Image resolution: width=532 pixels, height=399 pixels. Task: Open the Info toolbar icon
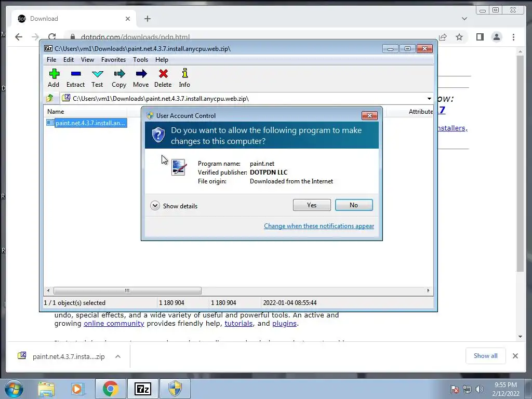(x=184, y=78)
